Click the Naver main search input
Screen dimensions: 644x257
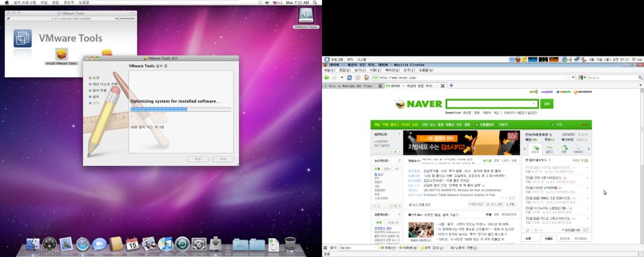click(x=492, y=104)
